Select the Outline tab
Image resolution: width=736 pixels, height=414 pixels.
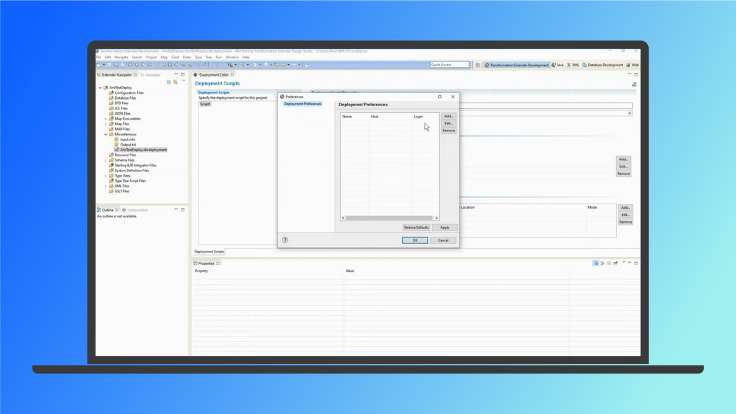[108, 210]
